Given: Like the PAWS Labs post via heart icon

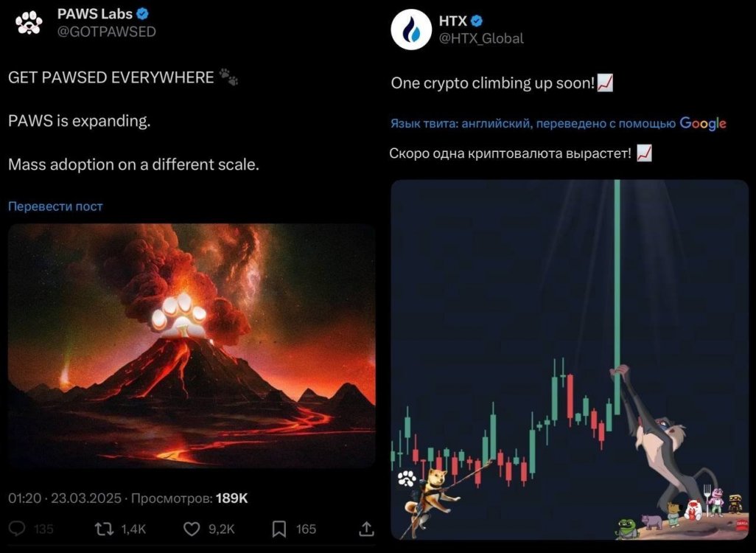Looking at the screenshot, I should (192, 529).
